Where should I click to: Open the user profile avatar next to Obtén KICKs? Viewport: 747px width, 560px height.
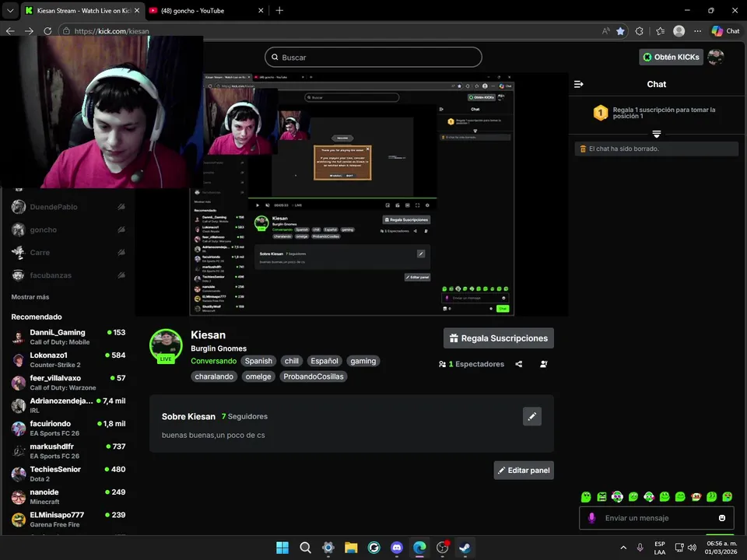coord(716,57)
